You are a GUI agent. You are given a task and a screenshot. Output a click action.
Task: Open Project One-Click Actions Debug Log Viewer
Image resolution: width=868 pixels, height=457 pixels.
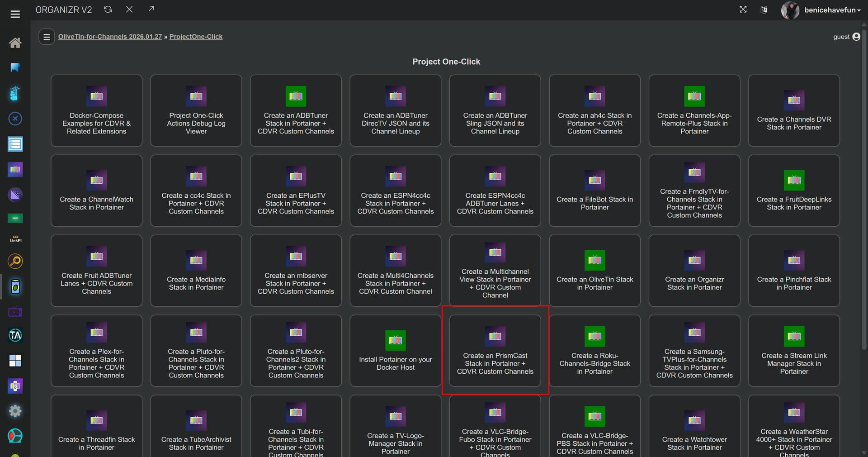point(196,110)
